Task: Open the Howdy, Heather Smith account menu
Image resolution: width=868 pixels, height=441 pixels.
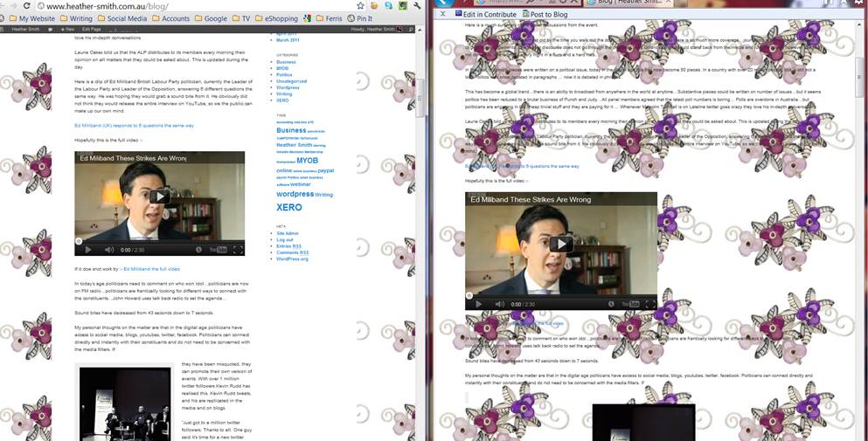Action: click(377, 29)
